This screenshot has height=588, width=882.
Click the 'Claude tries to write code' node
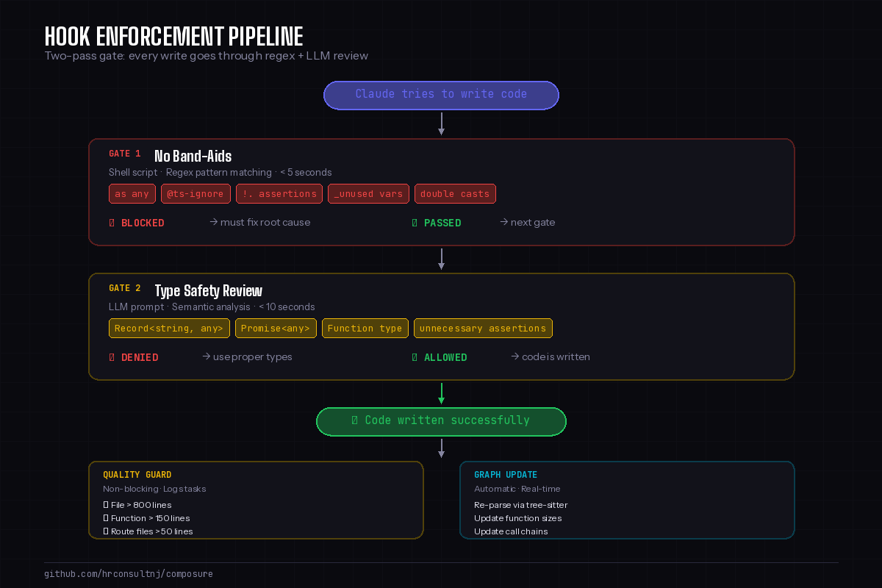click(441, 95)
